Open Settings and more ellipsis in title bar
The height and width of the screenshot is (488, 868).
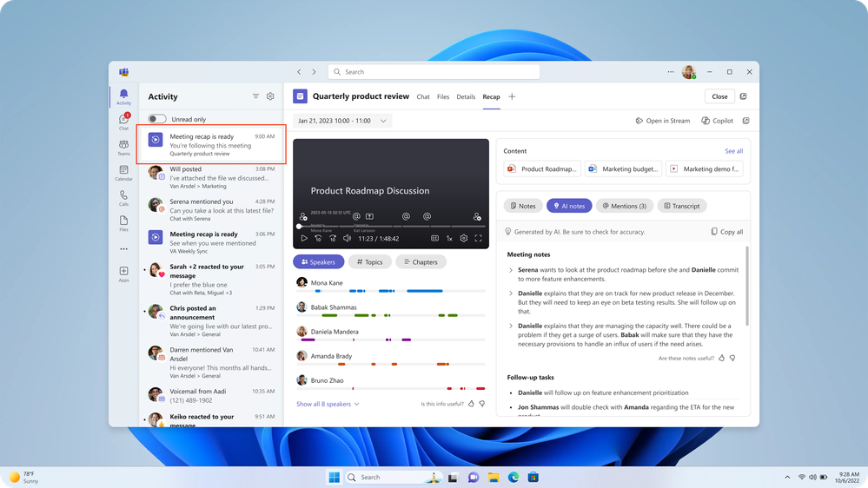pos(671,72)
